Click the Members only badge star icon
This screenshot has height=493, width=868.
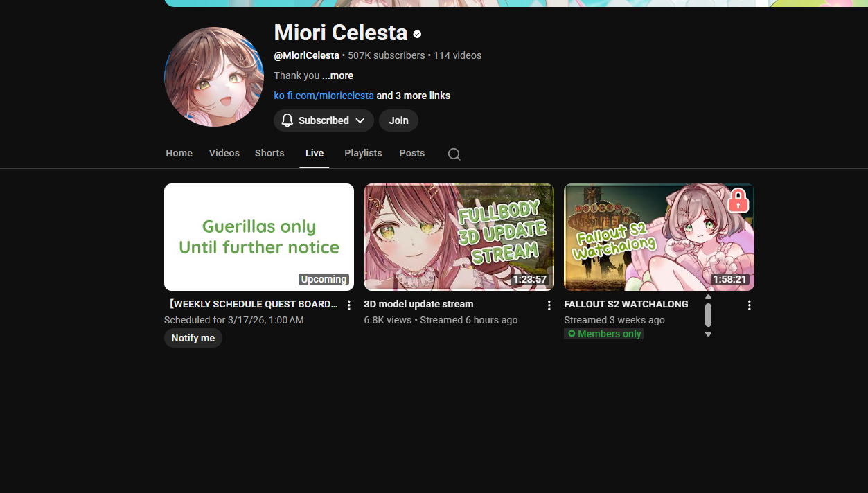[x=572, y=334]
